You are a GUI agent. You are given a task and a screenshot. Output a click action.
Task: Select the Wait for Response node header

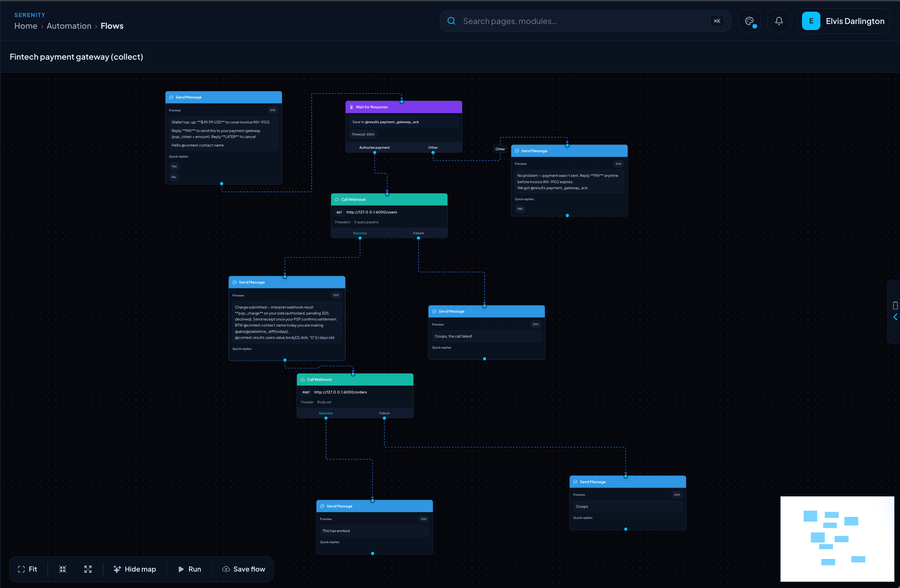click(404, 107)
